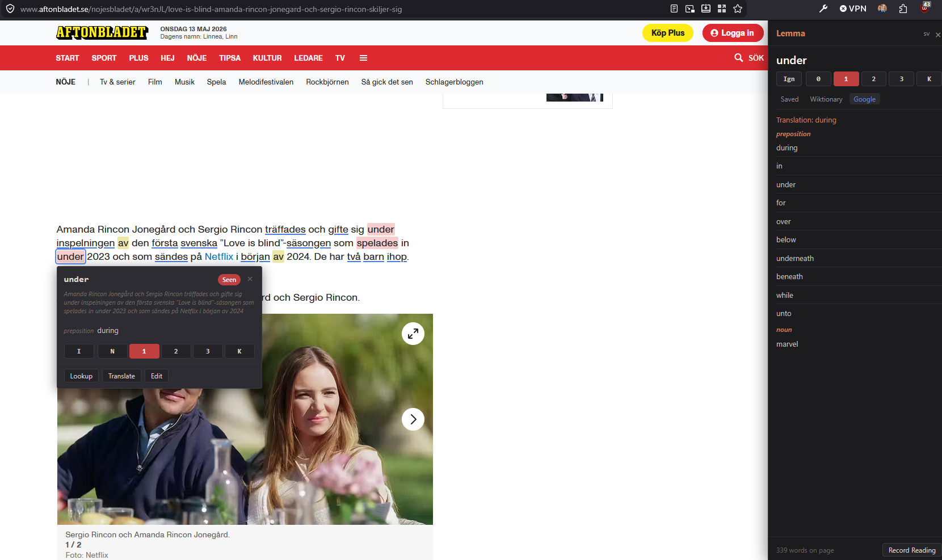Open reader view icon in address bar

[674, 9]
